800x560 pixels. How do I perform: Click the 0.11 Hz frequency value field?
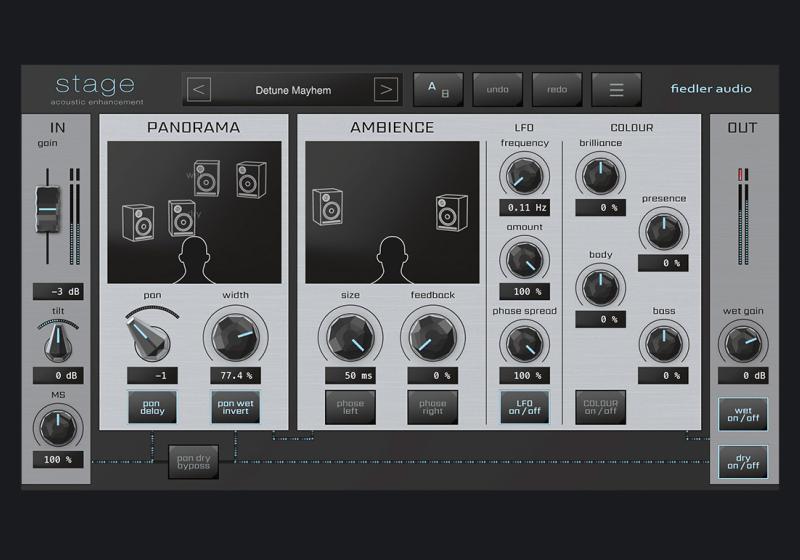[x=524, y=208]
